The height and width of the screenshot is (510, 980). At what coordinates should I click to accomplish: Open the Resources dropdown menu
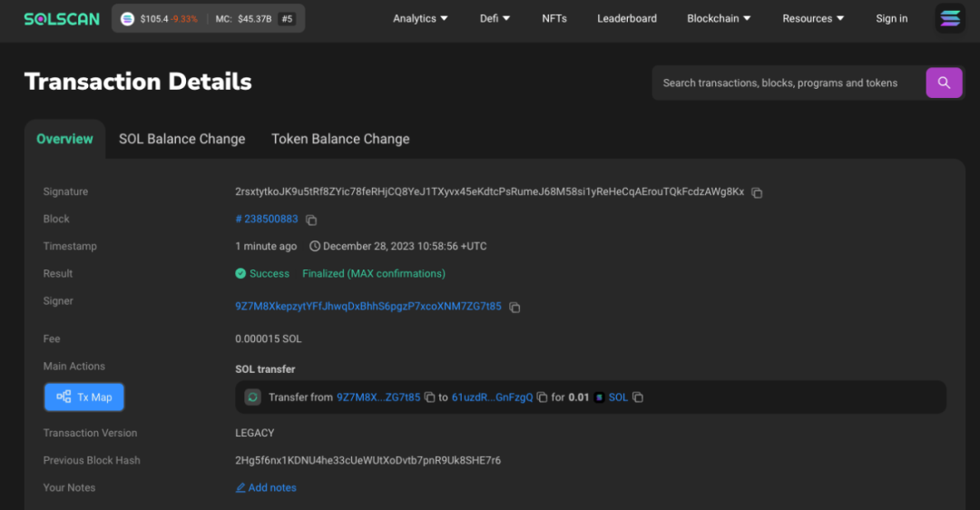pyautogui.click(x=813, y=18)
